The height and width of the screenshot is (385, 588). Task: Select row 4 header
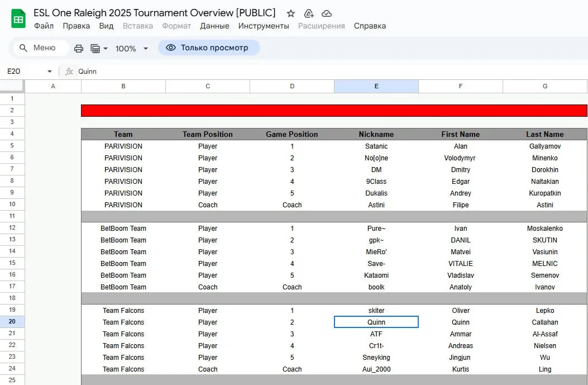pos(12,134)
